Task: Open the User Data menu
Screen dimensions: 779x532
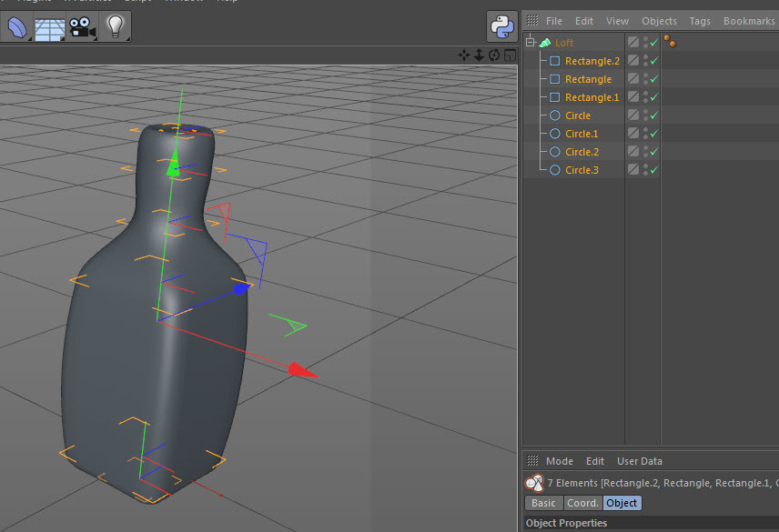Action: click(640, 461)
